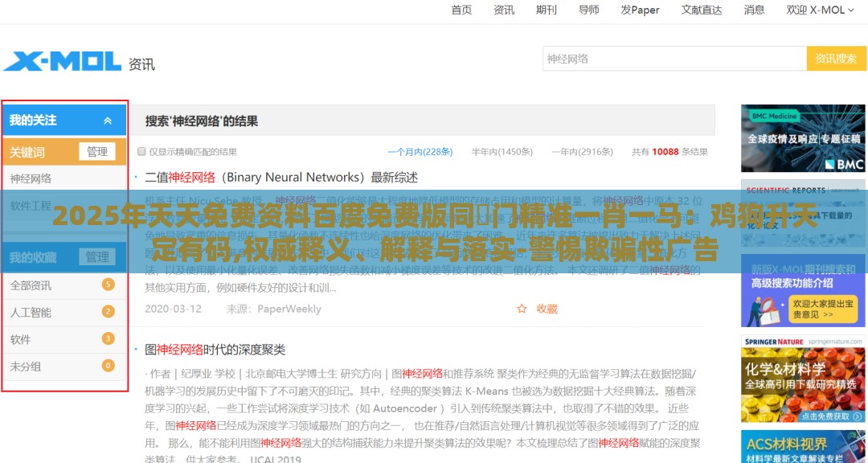Open 消息 in the top navigation
This screenshot has width=868, height=463.
tap(754, 10)
